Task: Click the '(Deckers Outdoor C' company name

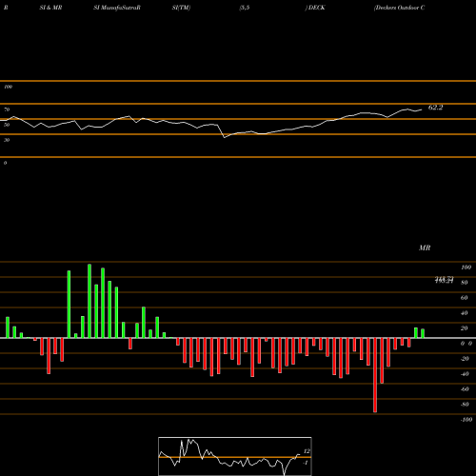Action: click(399, 8)
